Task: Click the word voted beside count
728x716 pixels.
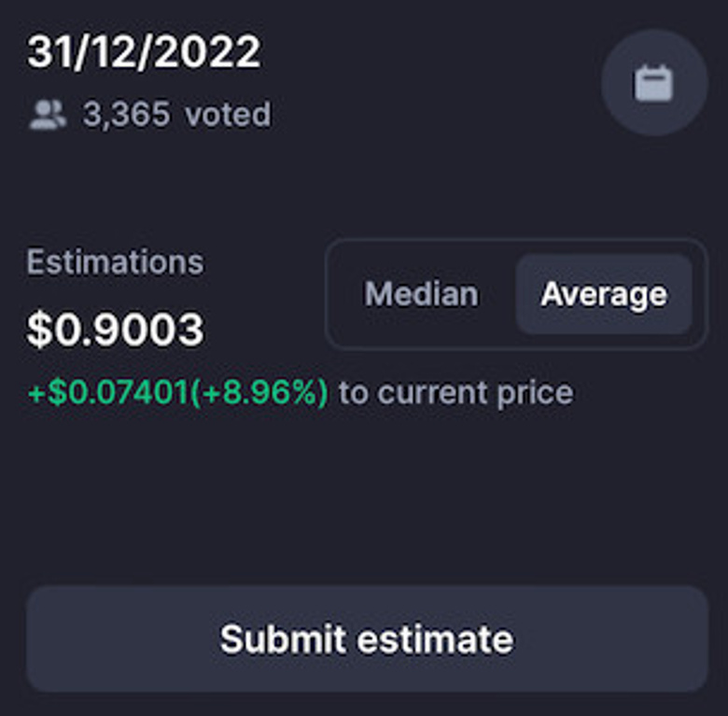Action: [x=228, y=114]
